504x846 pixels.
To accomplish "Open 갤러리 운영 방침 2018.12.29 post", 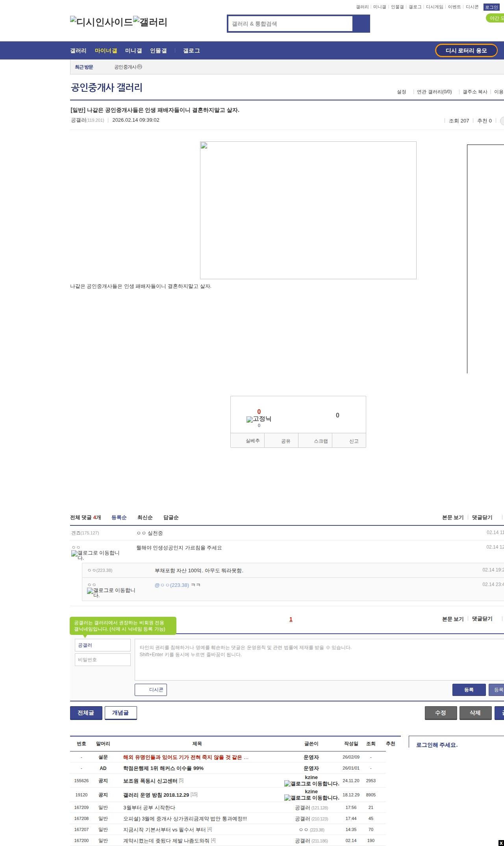I will [x=156, y=795].
